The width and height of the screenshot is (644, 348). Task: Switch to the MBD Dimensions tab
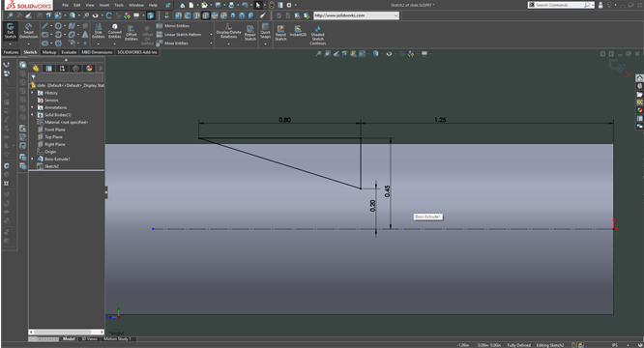coord(97,52)
